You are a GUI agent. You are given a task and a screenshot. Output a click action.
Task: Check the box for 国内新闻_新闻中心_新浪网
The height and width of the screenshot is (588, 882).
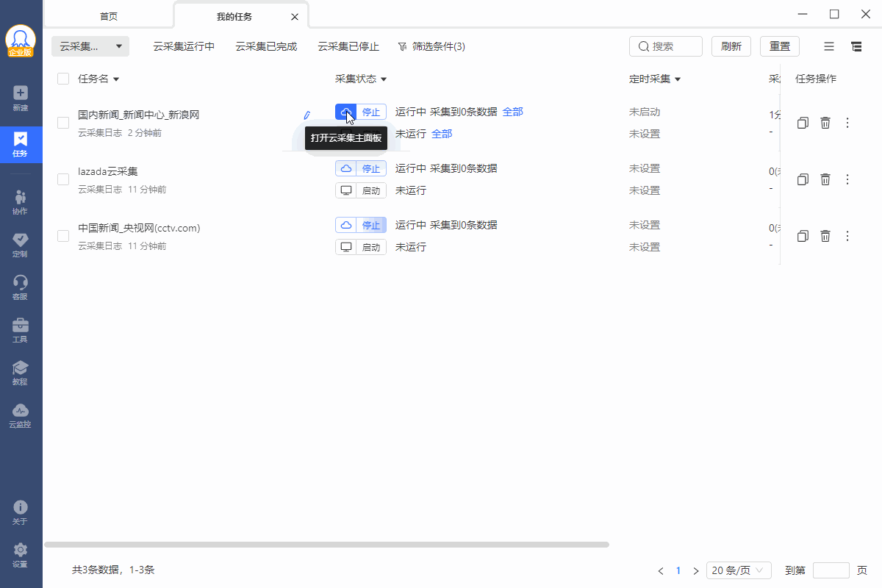point(63,123)
